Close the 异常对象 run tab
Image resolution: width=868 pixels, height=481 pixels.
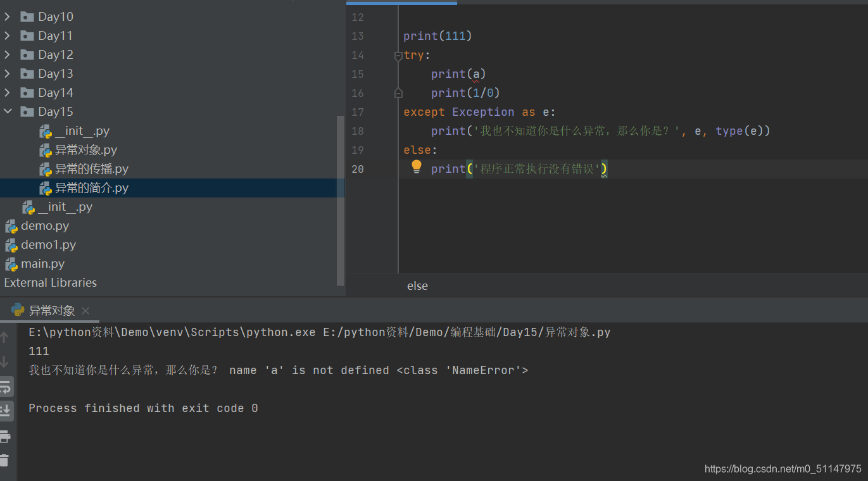85,311
